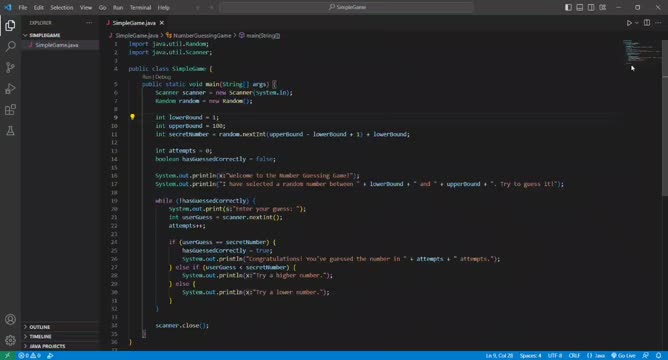Open the Extensions view

10,110
